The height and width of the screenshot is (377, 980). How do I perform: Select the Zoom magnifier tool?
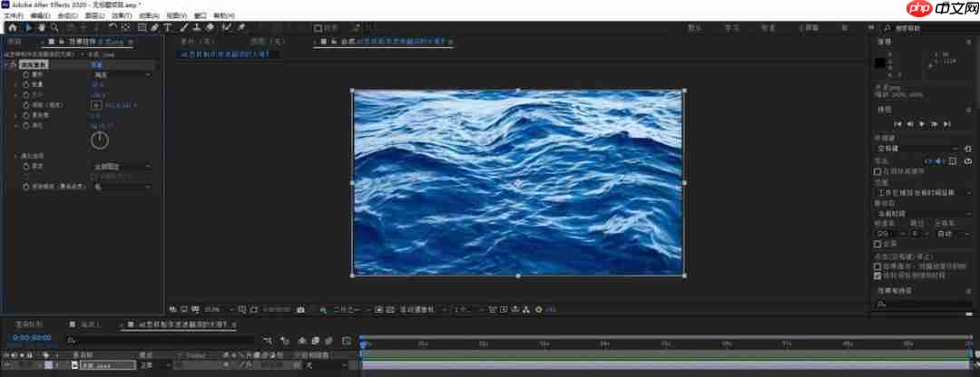pyautogui.click(x=55, y=27)
